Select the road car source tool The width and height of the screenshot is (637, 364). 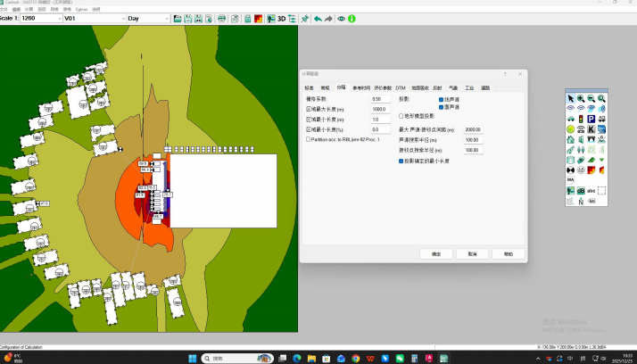(570, 119)
